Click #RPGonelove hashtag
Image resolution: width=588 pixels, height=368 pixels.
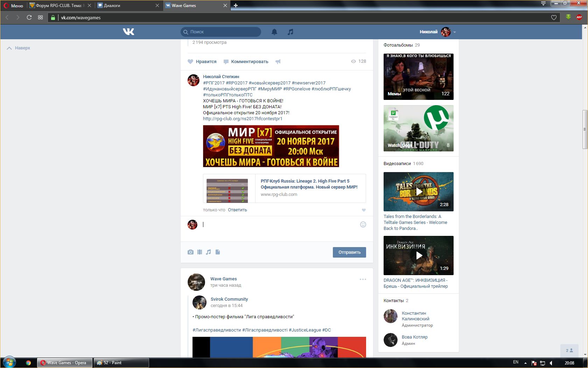296,89
